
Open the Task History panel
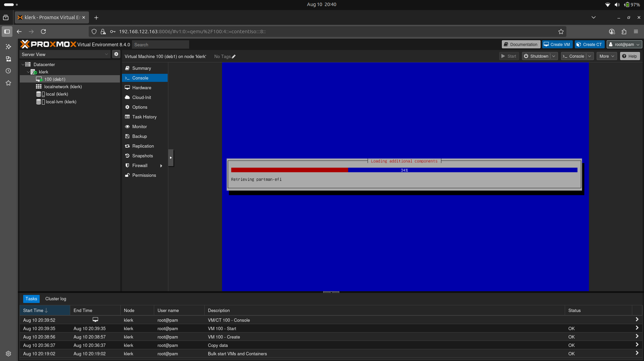[x=144, y=117]
